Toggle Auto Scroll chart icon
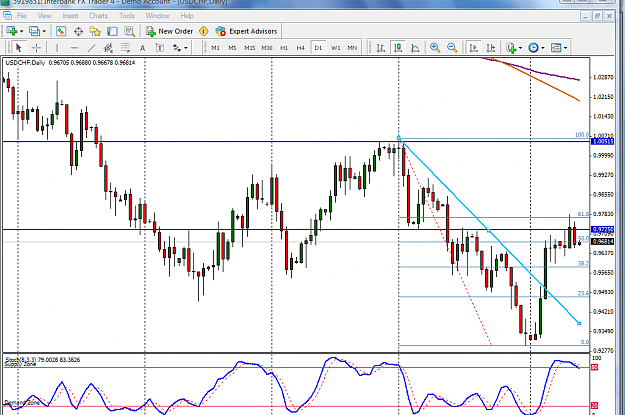The image size is (625, 415). (x=474, y=48)
